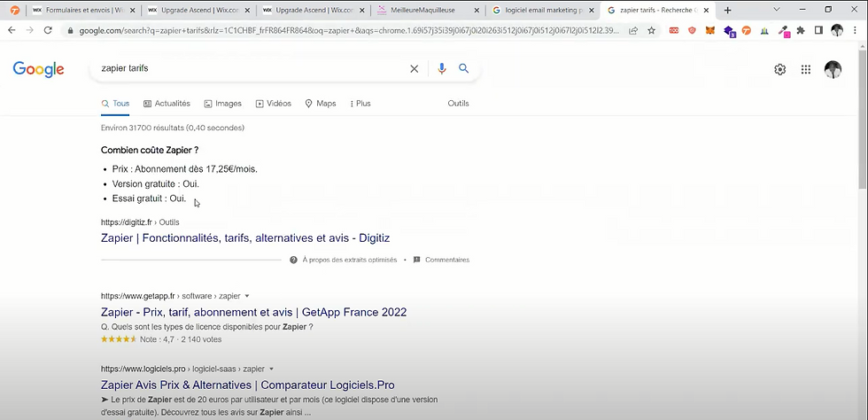Go forward with the browser arrow
Screen dimensions: 868x420
[30, 30]
